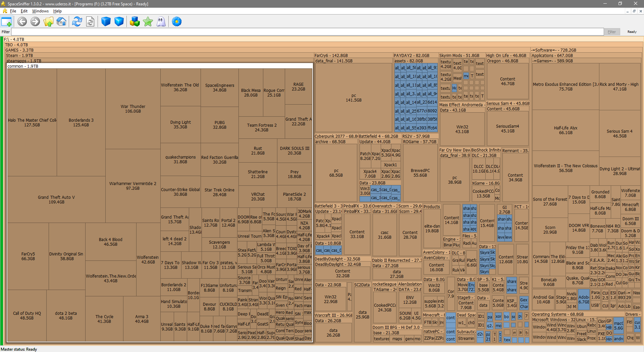Select Metro Exodus Enhanced Edition block
The height and width of the screenshot is (352, 644).
tap(566, 87)
